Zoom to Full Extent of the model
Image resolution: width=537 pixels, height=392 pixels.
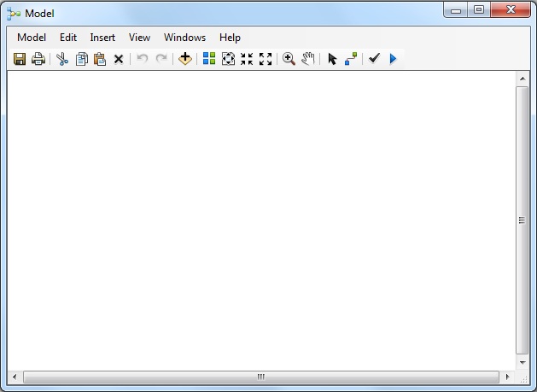[228, 59]
